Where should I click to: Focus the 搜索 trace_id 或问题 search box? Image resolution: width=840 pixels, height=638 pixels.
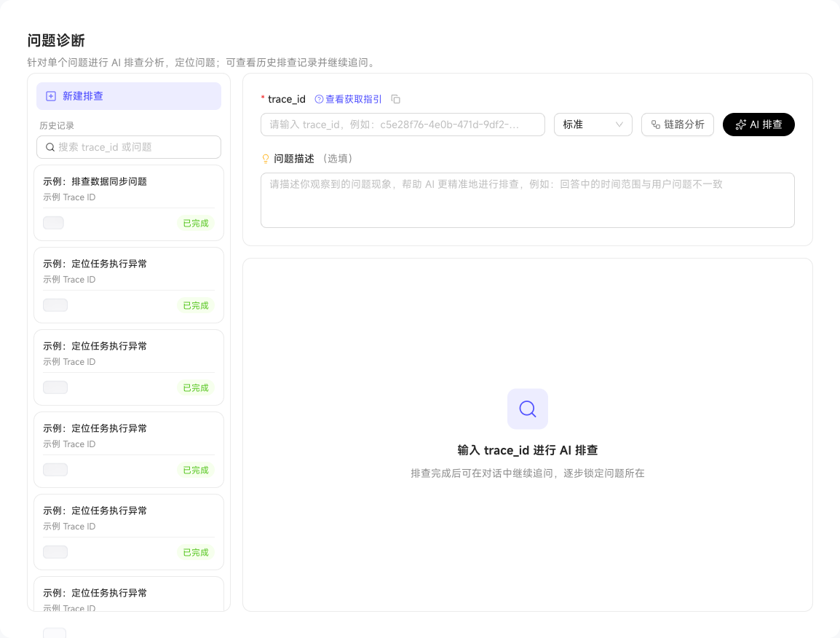[129, 147]
